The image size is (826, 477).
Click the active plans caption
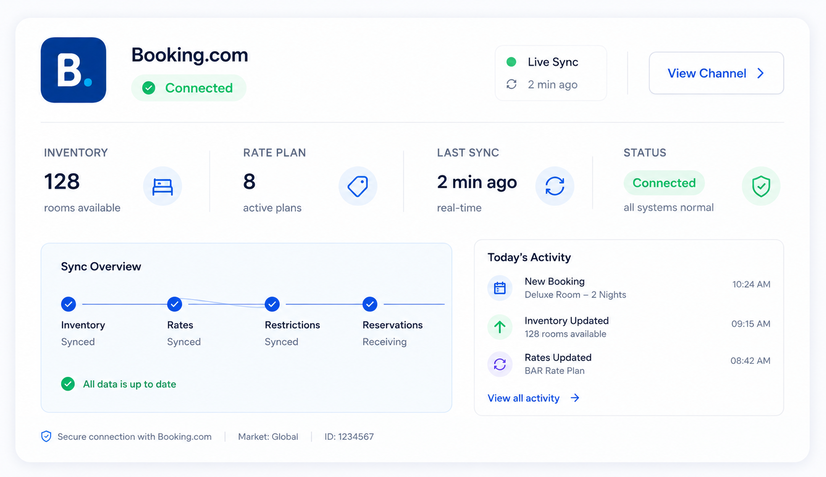click(272, 208)
